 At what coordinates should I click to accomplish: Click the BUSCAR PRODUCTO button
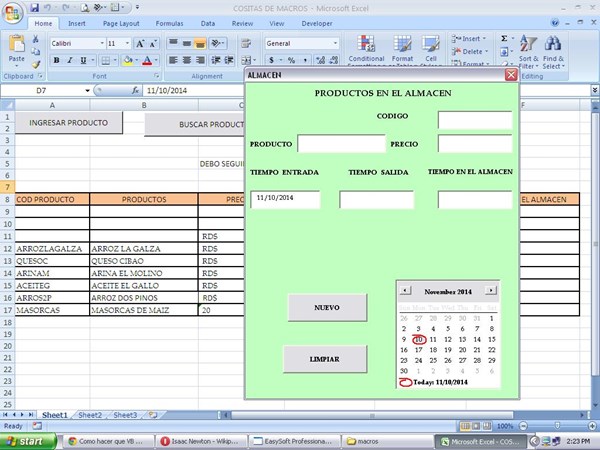click(x=194, y=124)
